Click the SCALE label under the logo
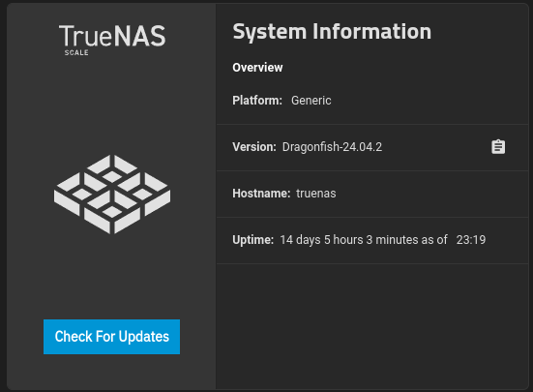 point(76,52)
